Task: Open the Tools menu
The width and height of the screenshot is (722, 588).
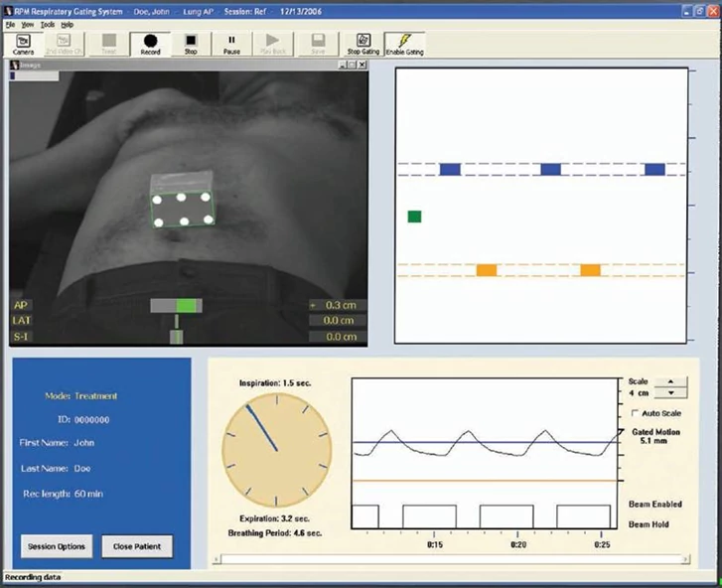Action: [x=48, y=23]
